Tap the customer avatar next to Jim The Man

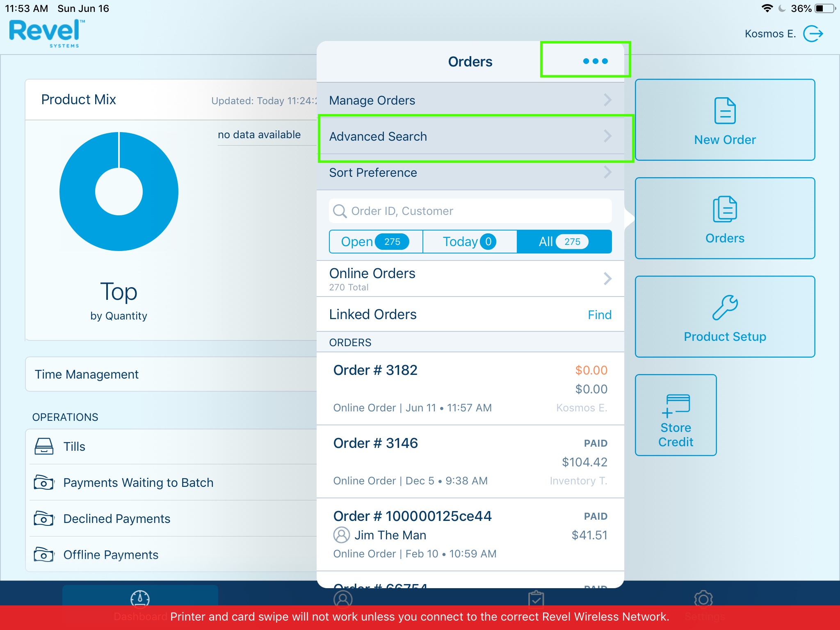tap(341, 535)
